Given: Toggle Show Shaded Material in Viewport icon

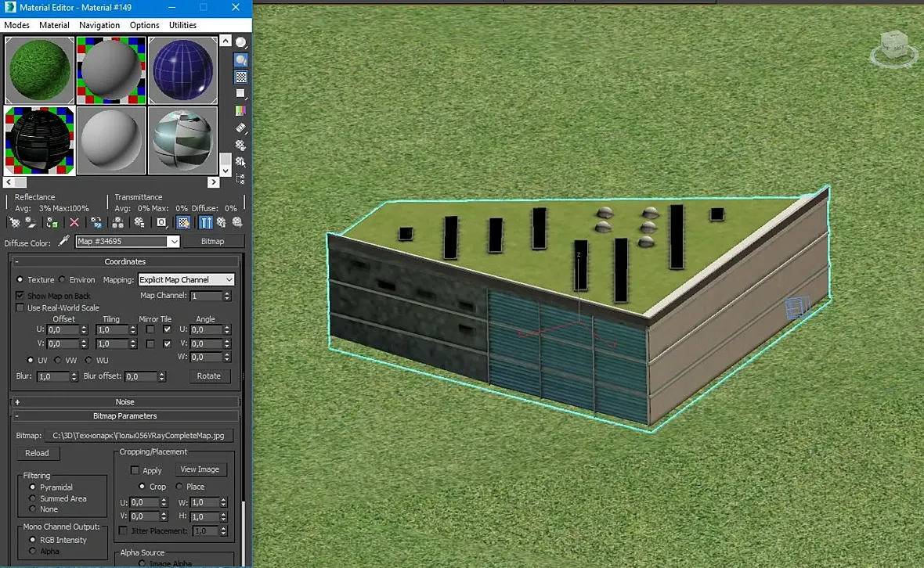Looking at the screenshot, I should (183, 222).
